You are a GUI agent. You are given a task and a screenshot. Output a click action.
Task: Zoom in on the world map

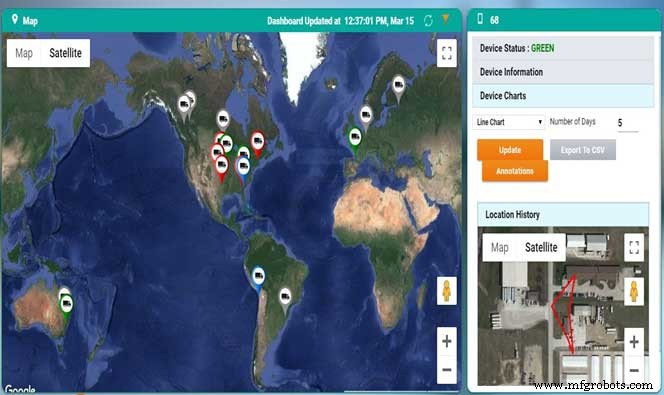click(x=446, y=341)
